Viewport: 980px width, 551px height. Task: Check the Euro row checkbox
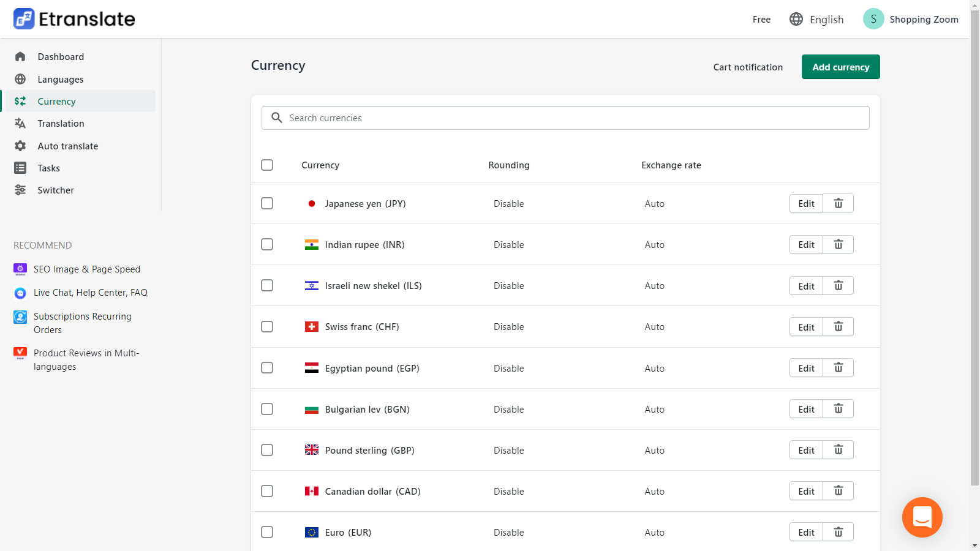tap(267, 532)
